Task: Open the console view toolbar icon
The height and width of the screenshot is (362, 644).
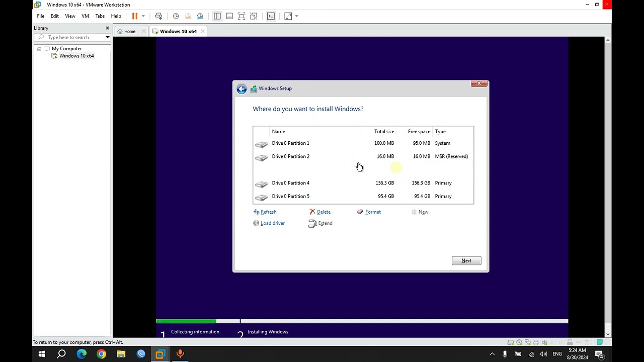Action: [271, 16]
